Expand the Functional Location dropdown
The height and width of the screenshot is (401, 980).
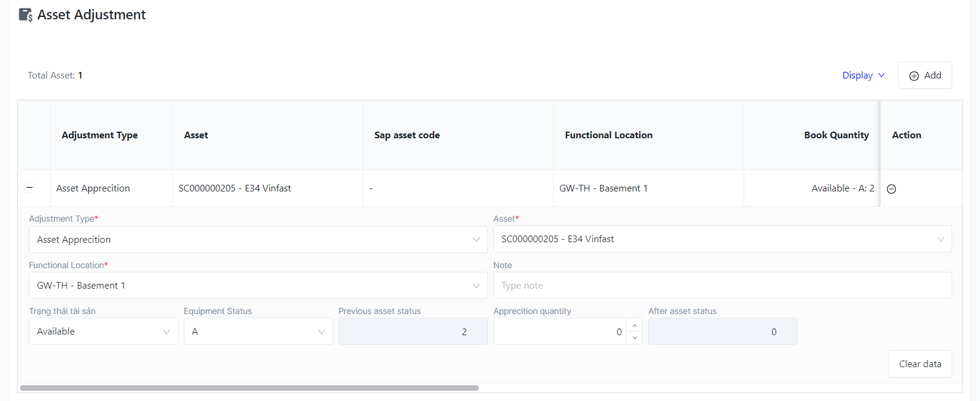[x=258, y=286]
